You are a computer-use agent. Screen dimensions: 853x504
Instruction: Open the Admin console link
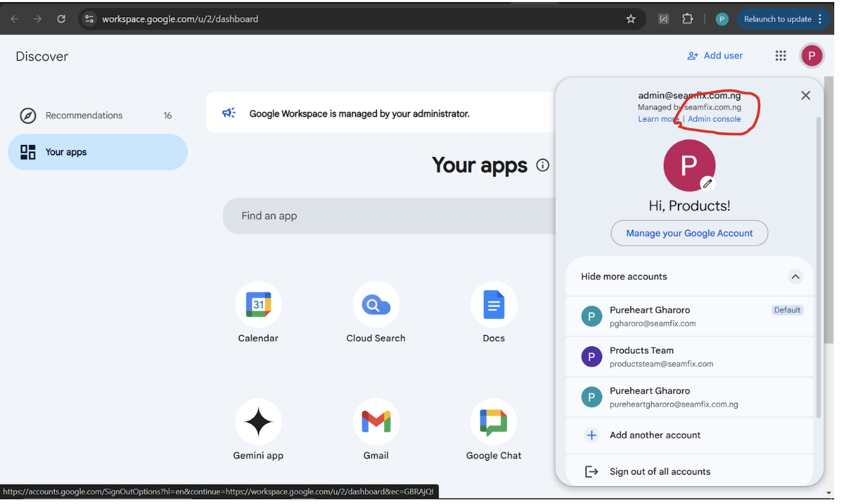(714, 119)
